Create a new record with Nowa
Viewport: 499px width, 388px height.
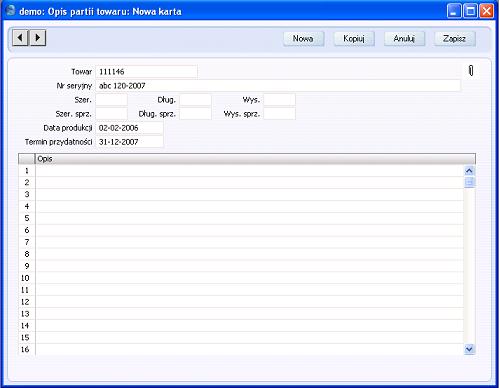click(303, 39)
